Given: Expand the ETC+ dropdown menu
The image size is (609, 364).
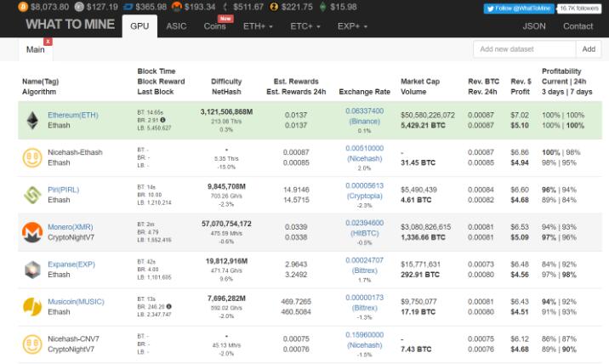Looking at the screenshot, I should 305,26.
